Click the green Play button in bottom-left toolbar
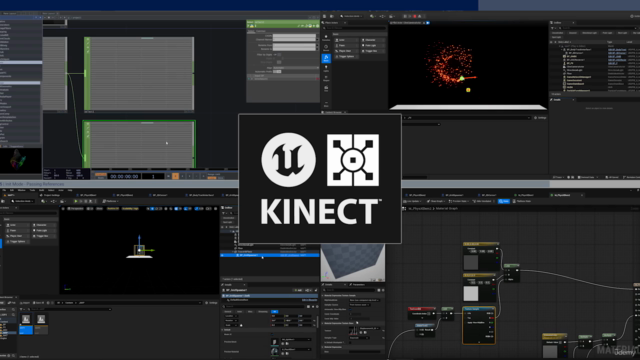This screenshot has width=640, height=360. pyautogui.click(x=76, y=201)
